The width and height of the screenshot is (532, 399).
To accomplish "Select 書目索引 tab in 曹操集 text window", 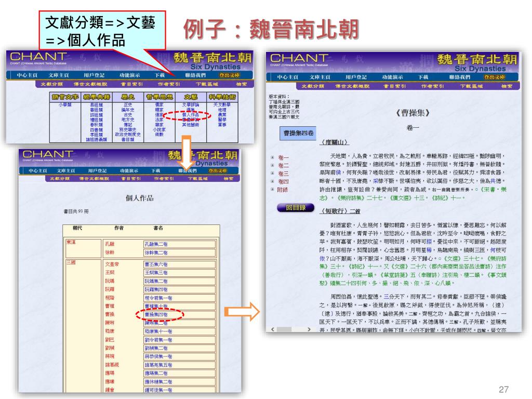I will pyautogui.click(x=394, y=86).
